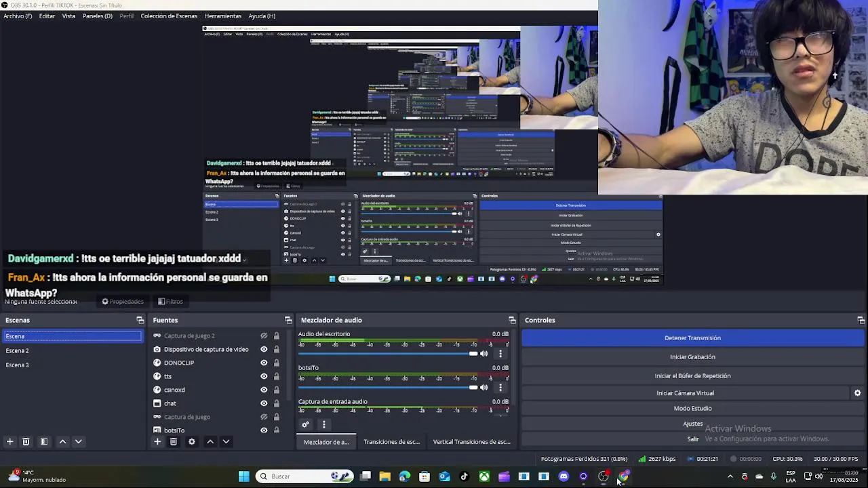The width and height of the screenshot is (868, 488).
Task: Open Ajustes settings button
Action: click(x=692, y=424)
